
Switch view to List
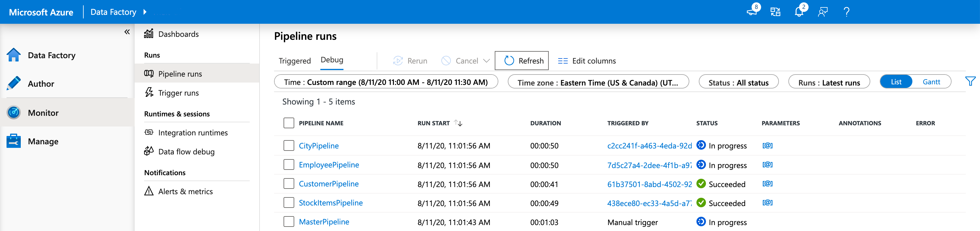click(896, 81)
